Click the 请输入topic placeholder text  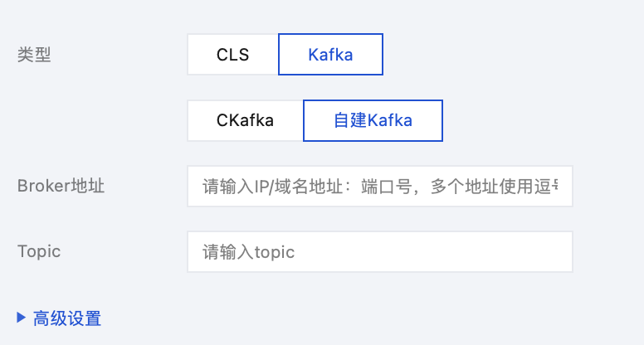tap(249, 251)
